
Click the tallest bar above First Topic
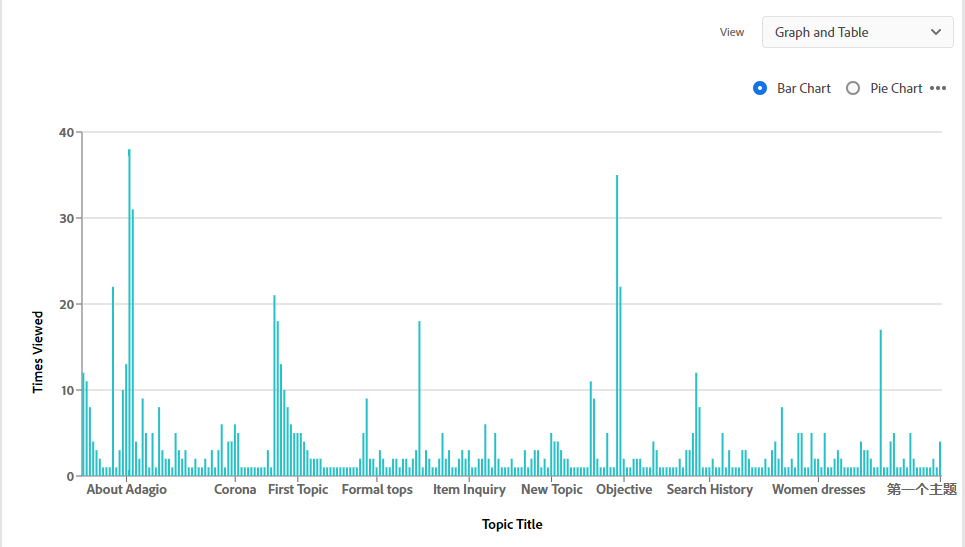[274, 385]
